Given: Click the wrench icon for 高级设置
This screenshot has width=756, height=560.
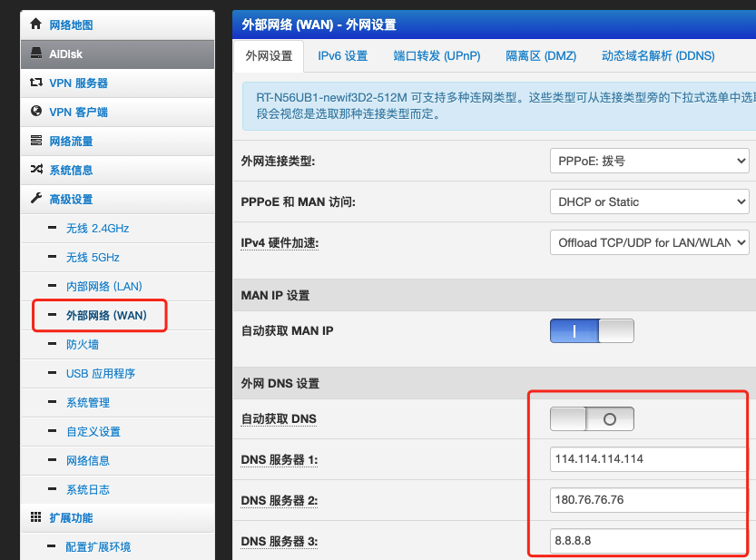Looking at the screenshot, I should coord(36,199).
